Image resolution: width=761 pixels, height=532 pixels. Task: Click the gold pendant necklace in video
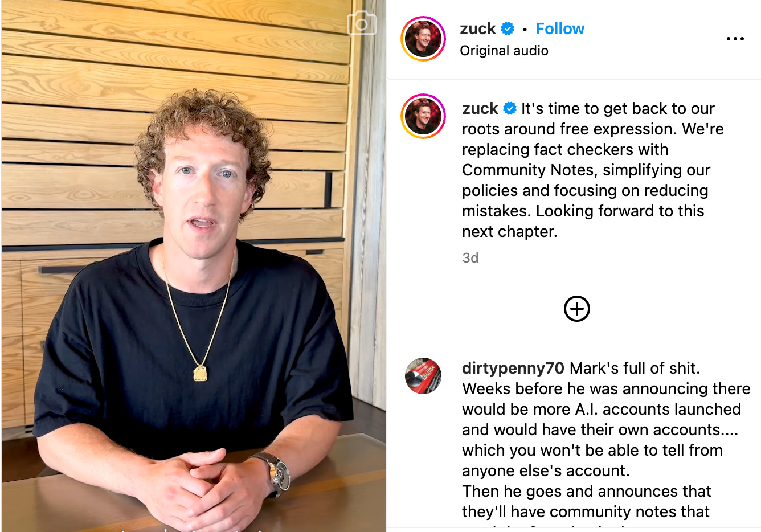pos(200,374)
